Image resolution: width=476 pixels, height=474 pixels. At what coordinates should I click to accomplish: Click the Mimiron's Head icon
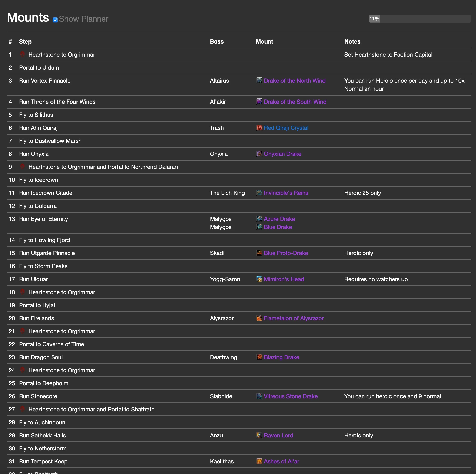(x=259, y=279)
